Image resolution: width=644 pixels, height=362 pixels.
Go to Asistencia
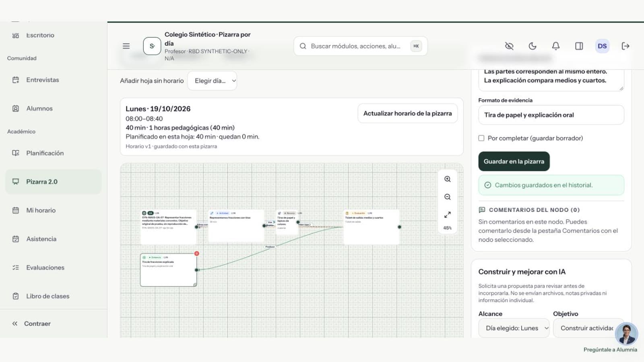[54, 239]
